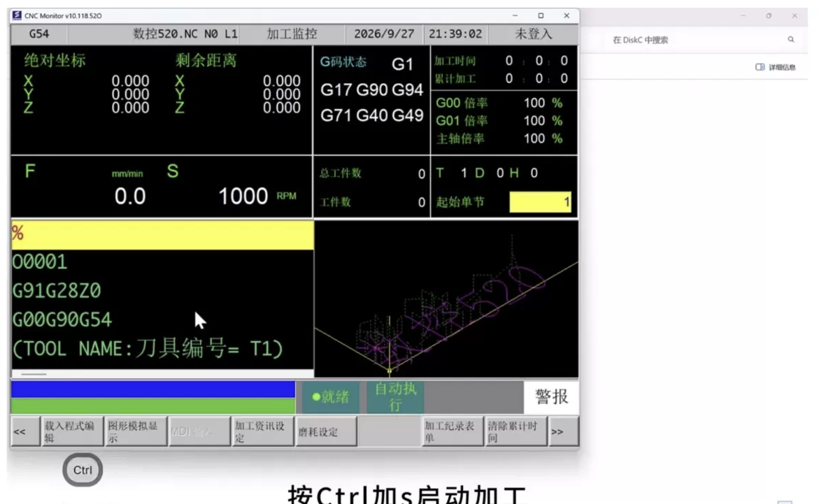Viewport: 819px width, 504px height.
Task: Go to previous softkey page with << button
Action: click(x=25, y=431)
